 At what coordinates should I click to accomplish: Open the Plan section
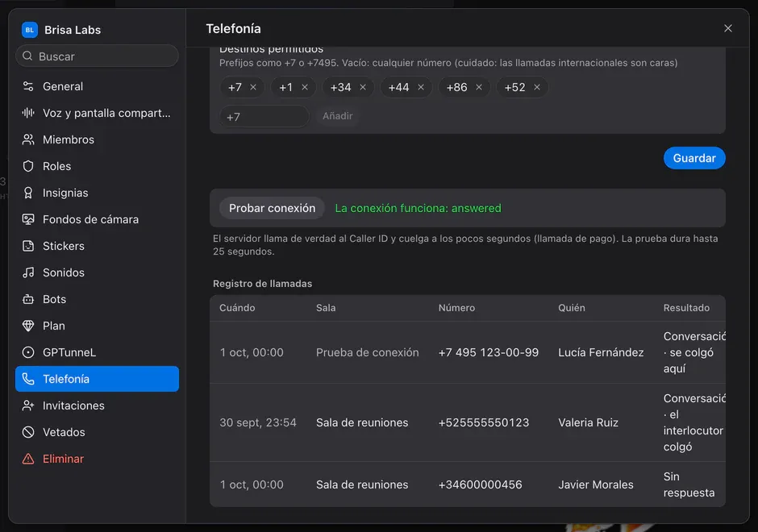(x=97, y=326)
